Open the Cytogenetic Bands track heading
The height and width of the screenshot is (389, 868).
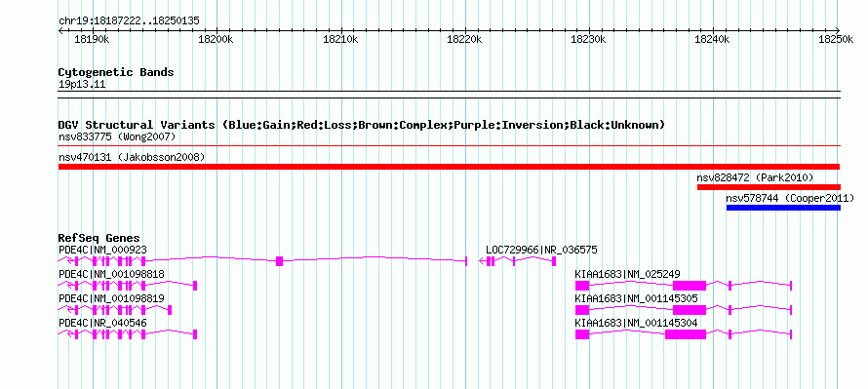[x=116, y=72]
